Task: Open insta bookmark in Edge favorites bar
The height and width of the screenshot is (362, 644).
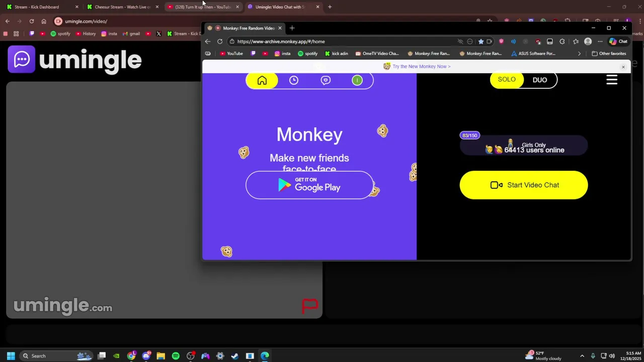Action: 282,53
